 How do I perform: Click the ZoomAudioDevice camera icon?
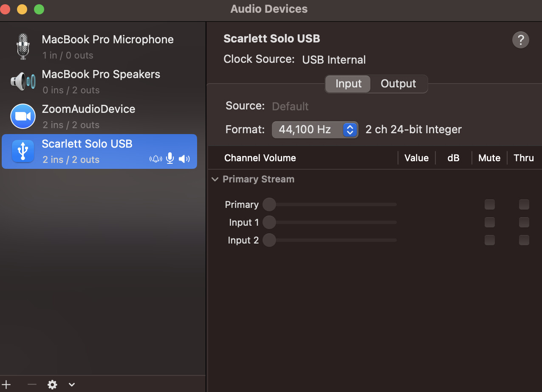[x=23, y=116]
